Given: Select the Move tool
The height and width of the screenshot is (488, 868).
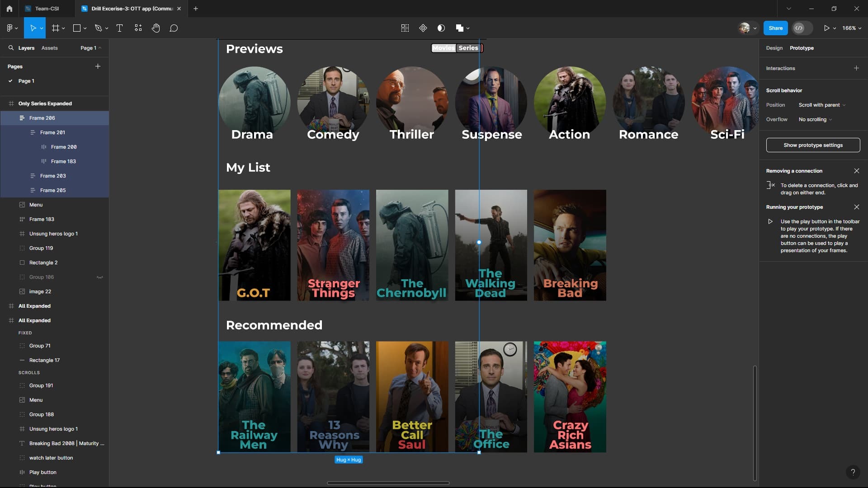Looking at the screenshot, I should pos(33,28).
